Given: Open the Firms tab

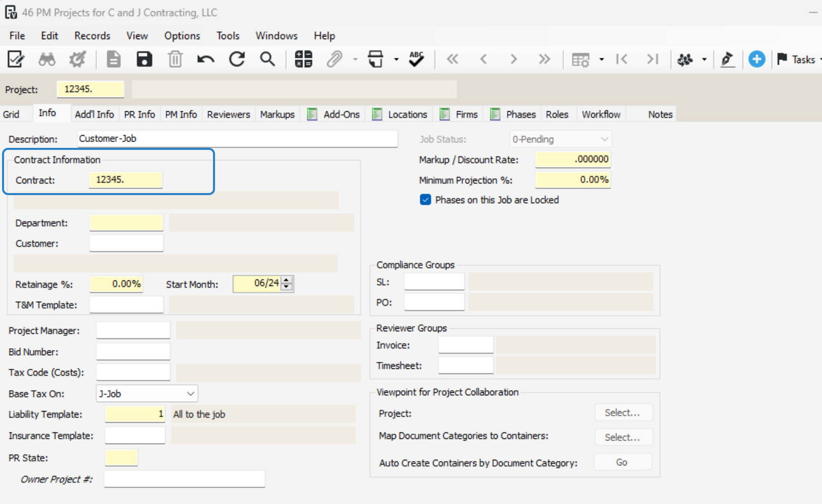Looking at the screenshot, I should pos(459,114).
